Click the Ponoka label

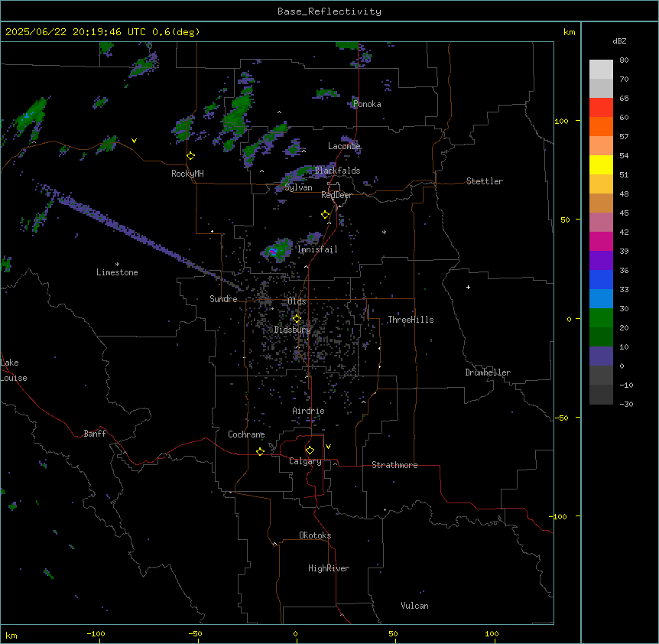(367, 104)
